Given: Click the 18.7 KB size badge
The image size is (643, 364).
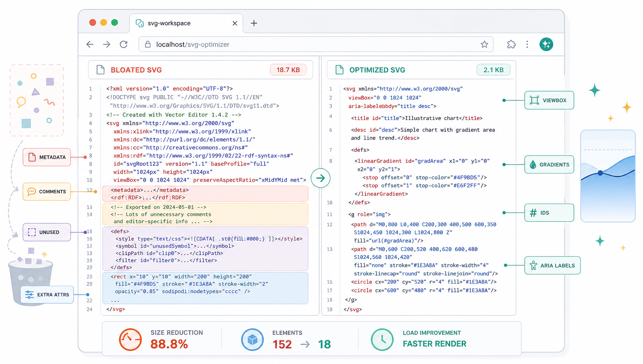Looking at the screenshot, I should point(288,70).
